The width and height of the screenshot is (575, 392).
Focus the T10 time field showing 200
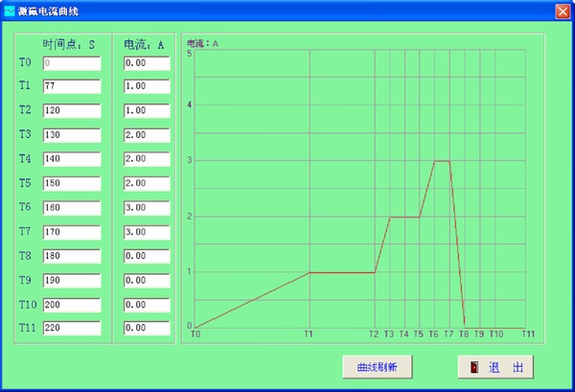[x=71, y=304]
